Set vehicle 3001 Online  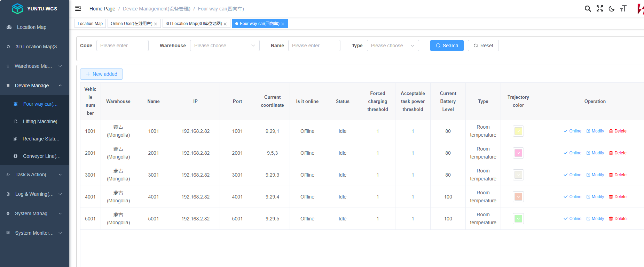pyautogui.click(x=573, y=175)
